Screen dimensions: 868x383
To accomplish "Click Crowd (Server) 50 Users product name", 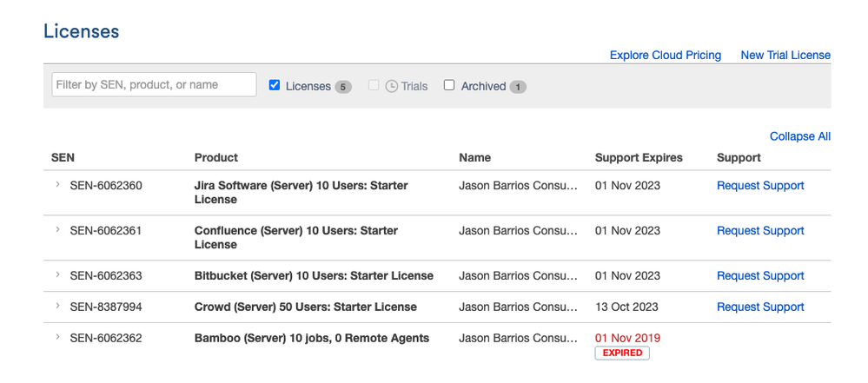I will [x=306, y=307].
